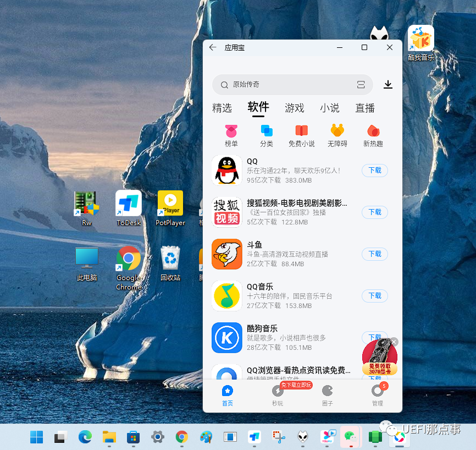
Task: Click the back arrow in 应用宝 title bar
Action: (x=213, y=48)
